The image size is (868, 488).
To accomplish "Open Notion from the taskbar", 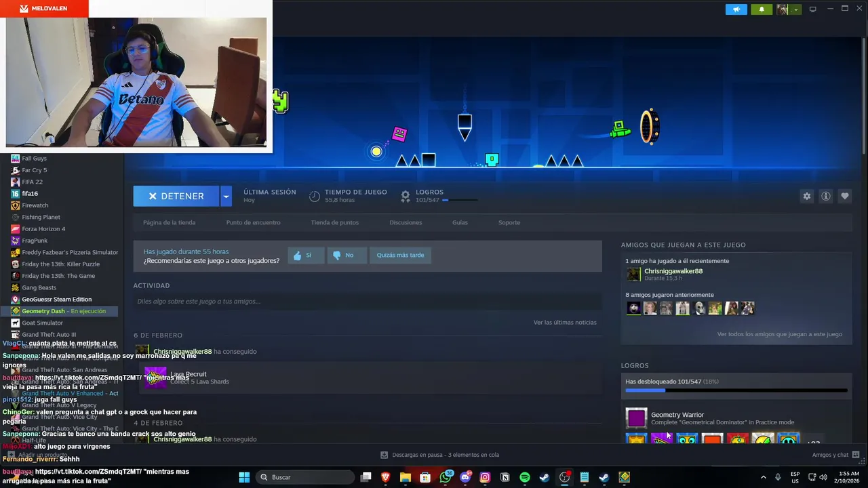I will 505,477.
